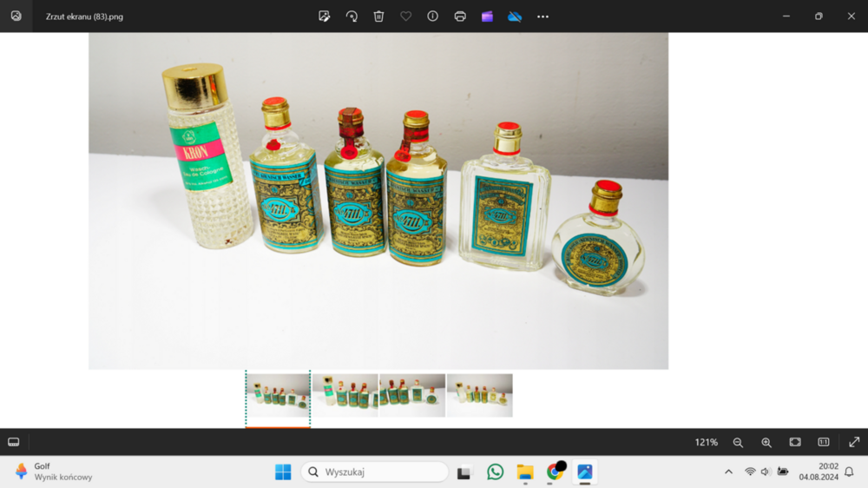Zoom out with the minus magnifier
The width and height of the screenshot is (868, 488).
[x=738, y=442]
